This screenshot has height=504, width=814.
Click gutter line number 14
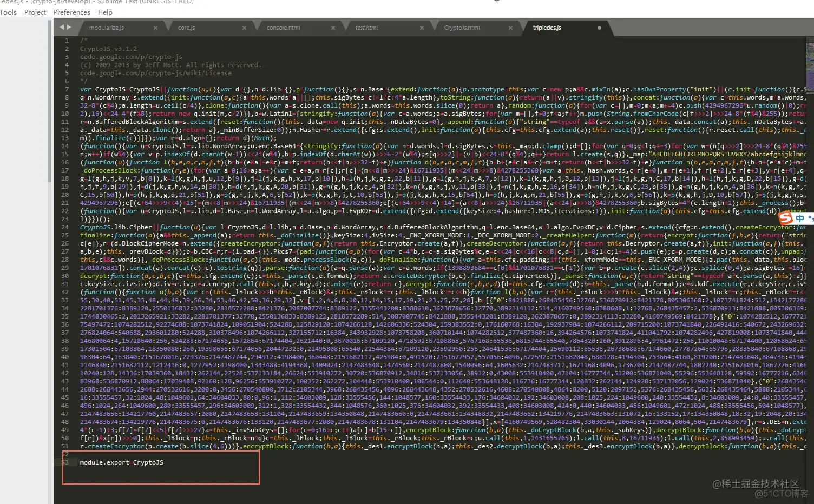[65, 146]
